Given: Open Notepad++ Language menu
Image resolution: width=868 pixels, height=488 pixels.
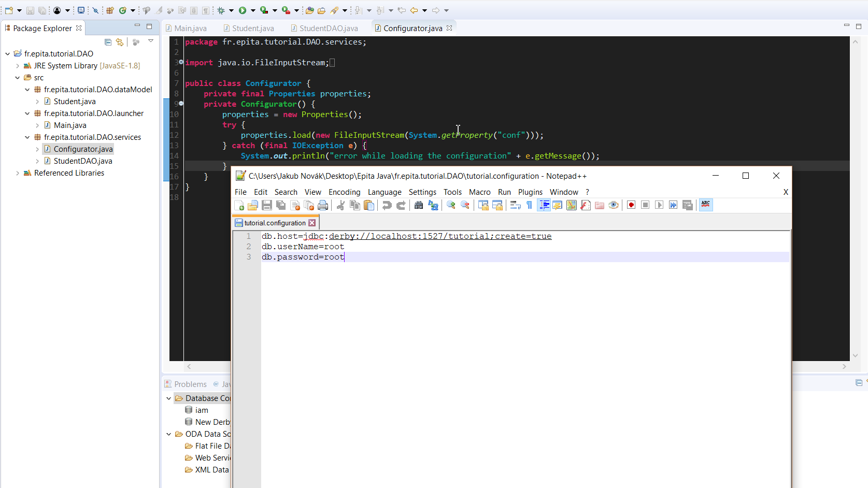Looking at the screenshot, I should 385,192.
